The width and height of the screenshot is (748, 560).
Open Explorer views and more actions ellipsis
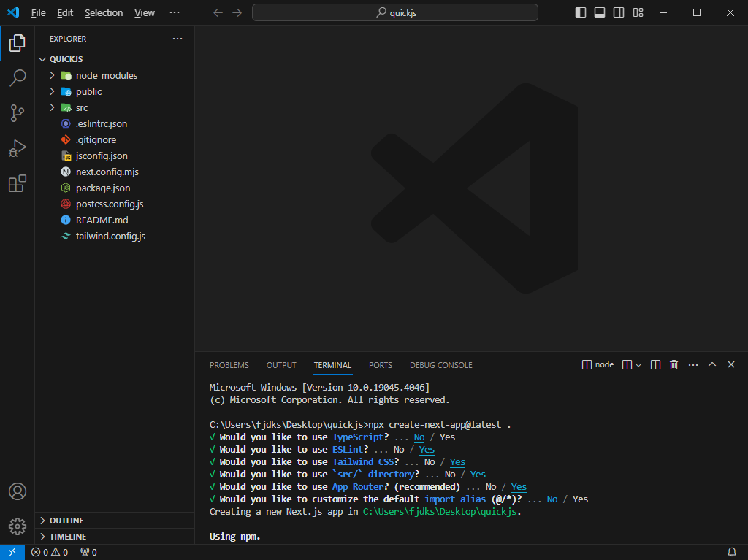[x=178, y=39]
